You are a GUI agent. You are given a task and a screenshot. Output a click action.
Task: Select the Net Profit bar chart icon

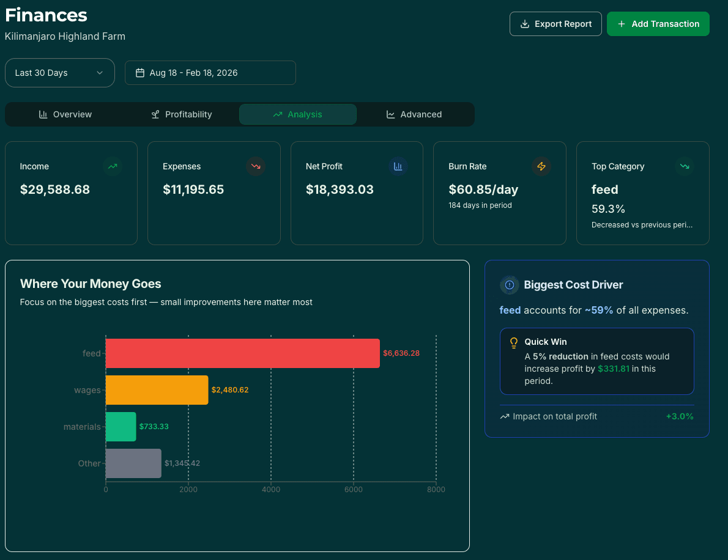pyautogui.click(x=398, y=166)
